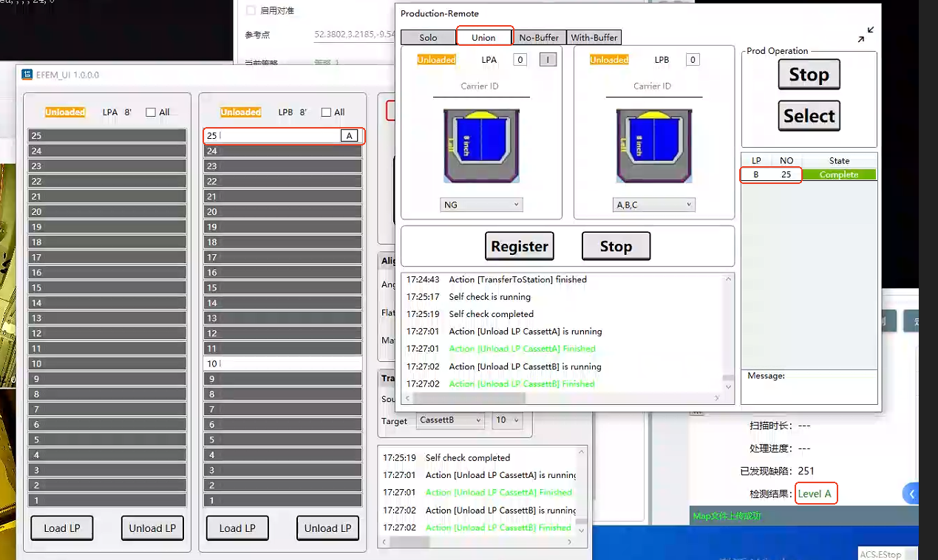Click the '17:24:43 Action [TransferToStation] finished' log line

click(x=497, y=280)
